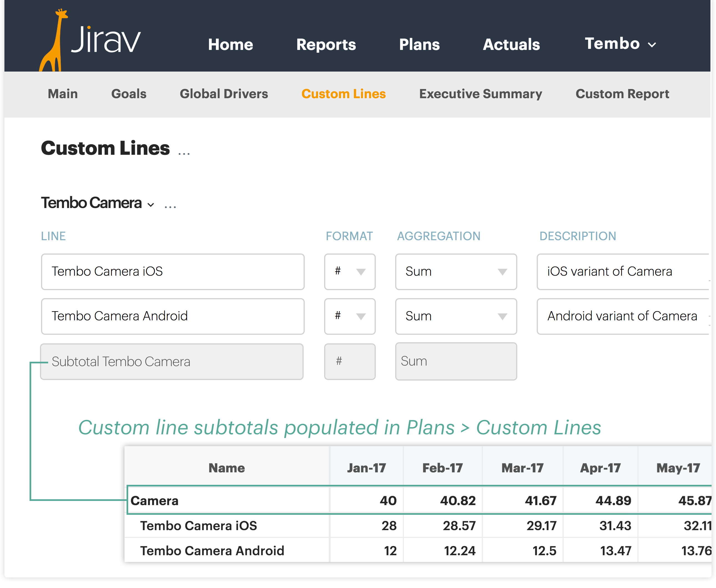The height and width of the screenshot is (588, 716).
Task: Click the Android Mar-17 value 12.5
Action: point(544,551)
